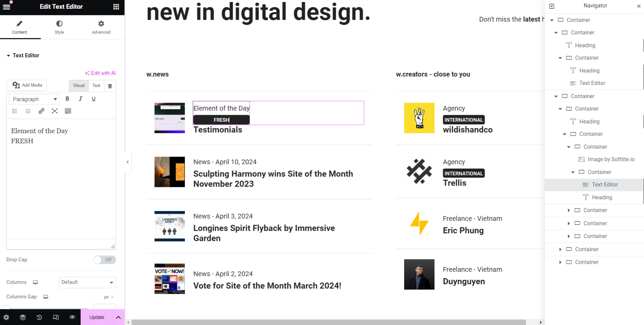Apply italic formatting to the text
Image resolution: width=644 pixels, height=325 pixels.
pos(80,99)
